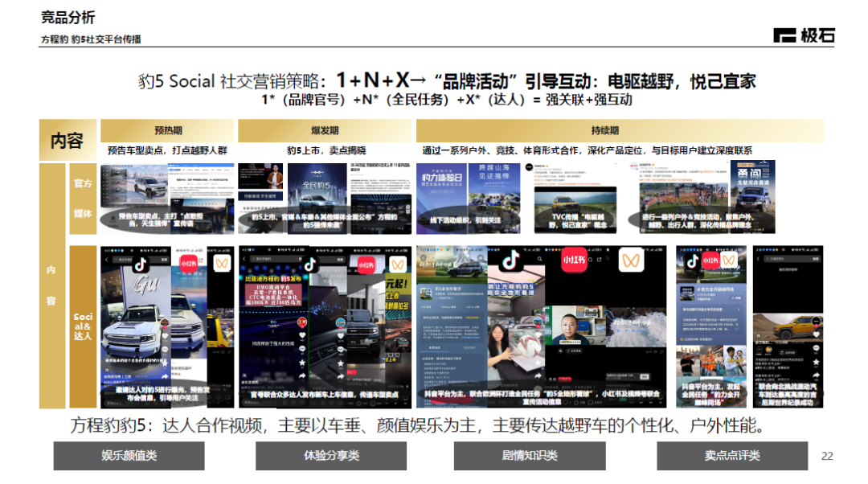Click caption starting 邀请达人对豹5进行曝光

coord(162,394)
